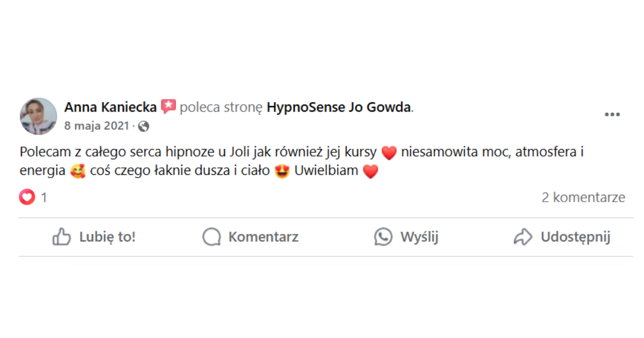The width and height of the screenshot is (644, 338).
Task: Share the post with the Udostępnij button
Action: point(562,237)
